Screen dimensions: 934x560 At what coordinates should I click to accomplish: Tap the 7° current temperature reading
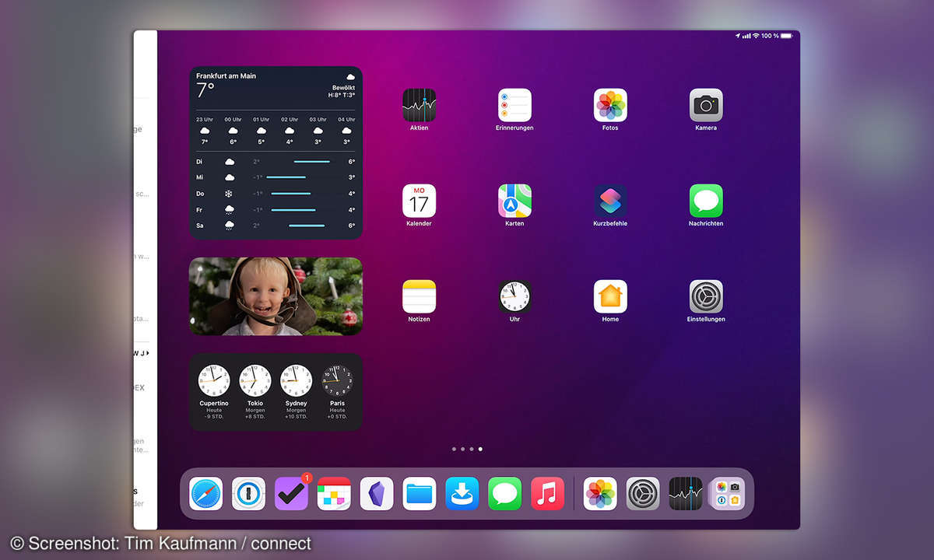[x=205, y=90]
